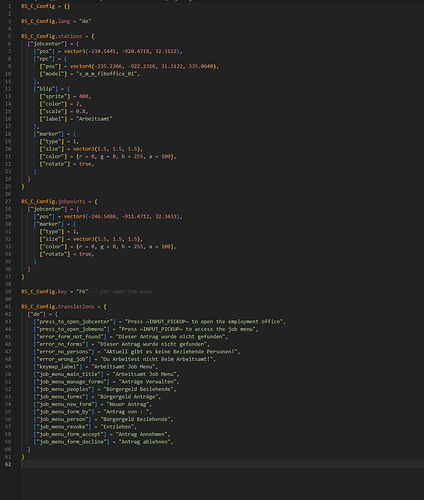Click line number 1 in the gutter
Screen dimensions: 424x500
[9, 6]
